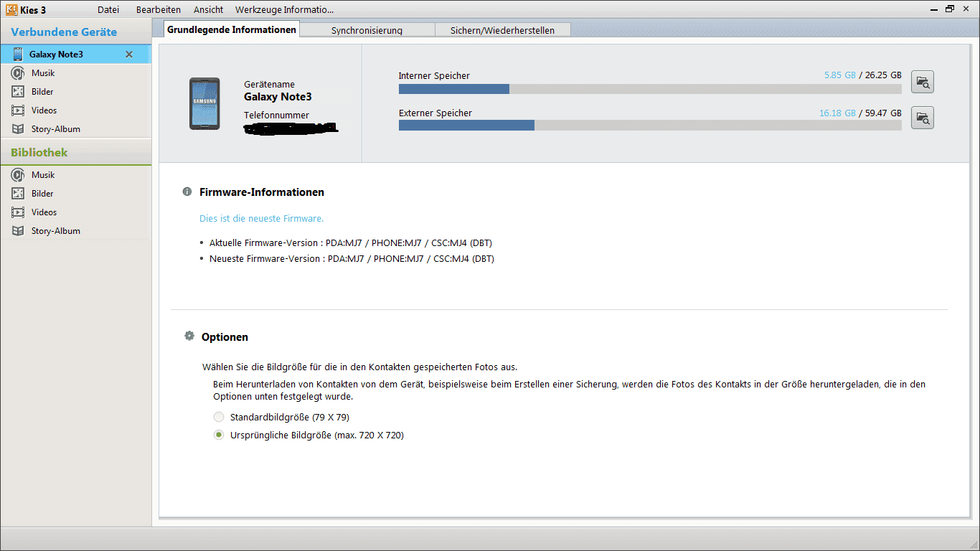Open the Sichern/Wiederherstellen tab
This screenshot has height=551, width=980.
(504, 30)
